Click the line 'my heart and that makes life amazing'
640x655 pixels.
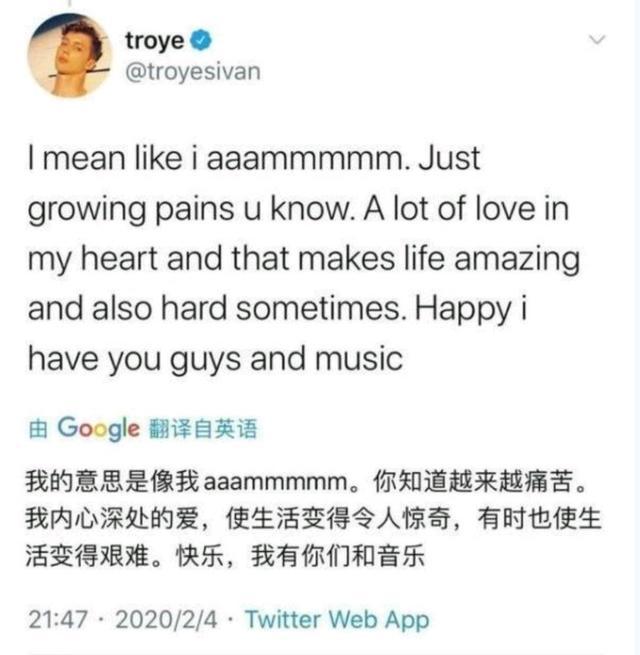304,259
